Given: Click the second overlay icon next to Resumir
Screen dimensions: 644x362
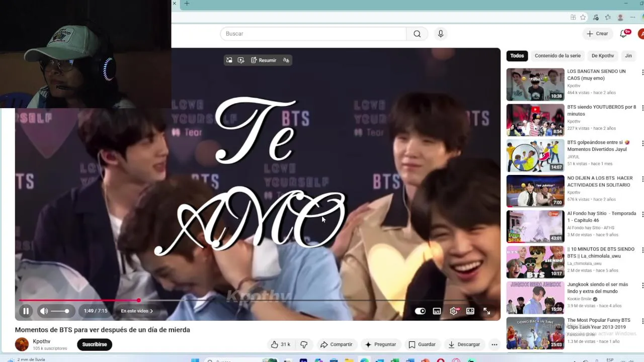Looking at the screenshot, I should (x=241, y=60).
